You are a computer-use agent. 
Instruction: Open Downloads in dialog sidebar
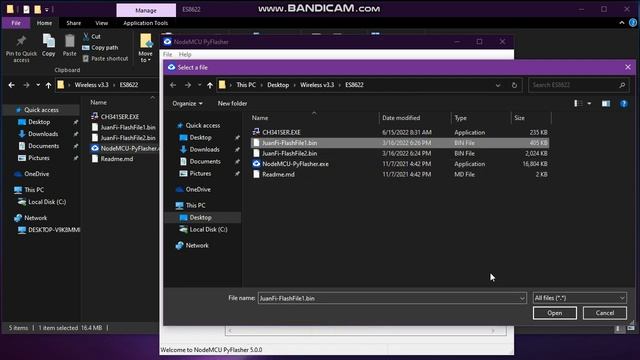coord(204,149)
